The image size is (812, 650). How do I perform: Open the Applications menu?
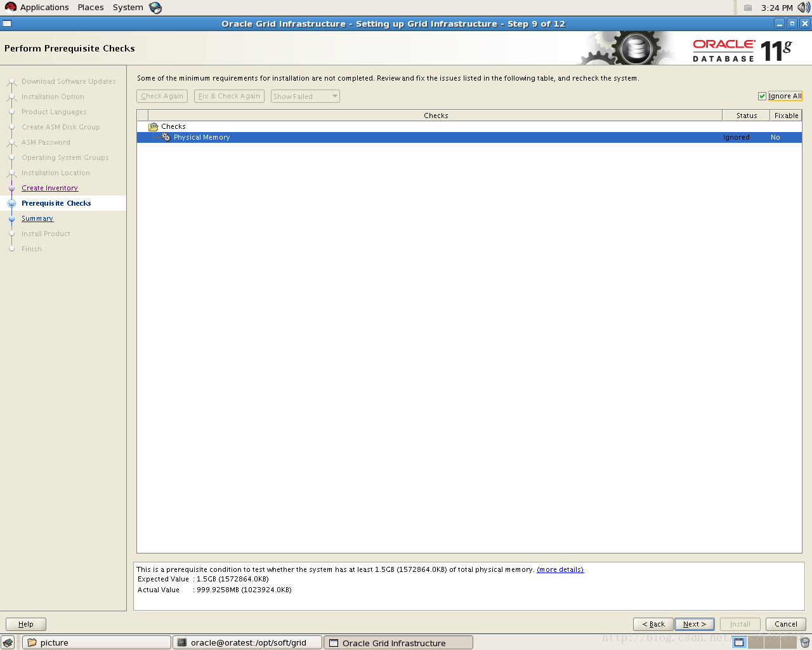pyautogui.click(x=44, y=8)
